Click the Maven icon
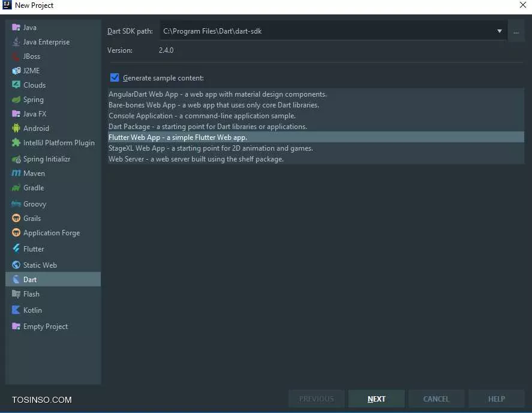This screenshot has width=532, height=413. click(16, 173)
